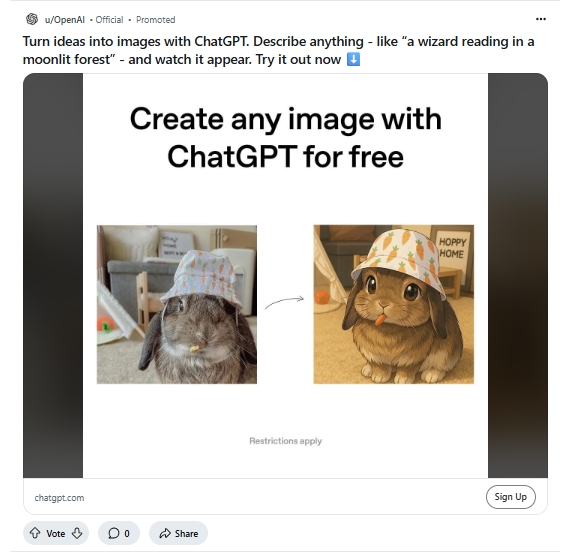574x552 pixels.
Task: Click the down arrow emoji in title
Action: click(353, 59)
